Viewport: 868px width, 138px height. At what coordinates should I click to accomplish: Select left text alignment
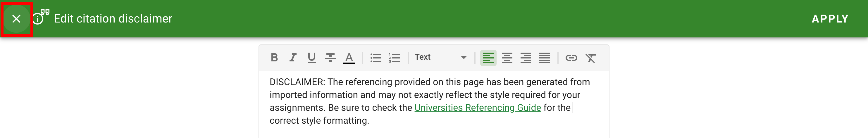(488, 58)
